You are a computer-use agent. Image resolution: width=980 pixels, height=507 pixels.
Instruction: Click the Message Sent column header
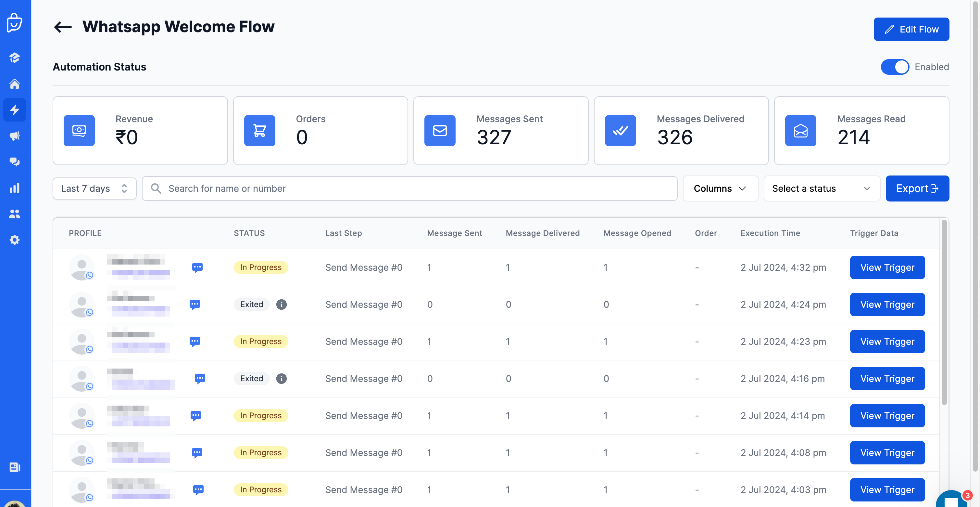pos(455,233)
